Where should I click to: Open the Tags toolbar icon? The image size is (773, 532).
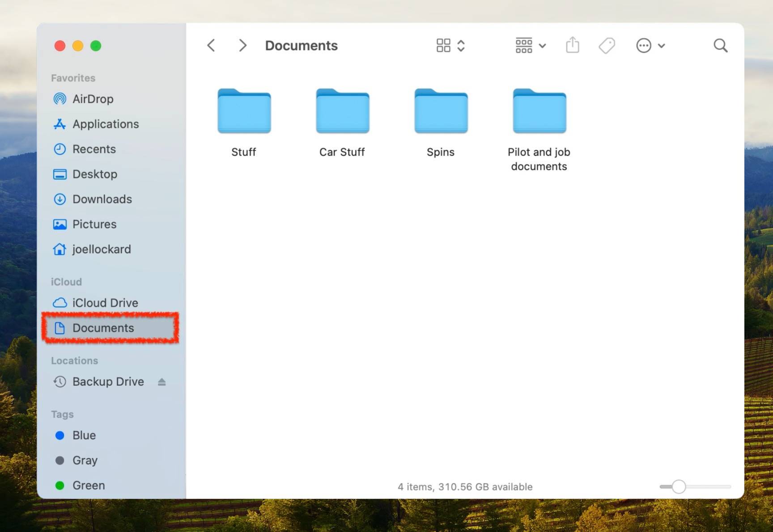(x=607, y=45)
